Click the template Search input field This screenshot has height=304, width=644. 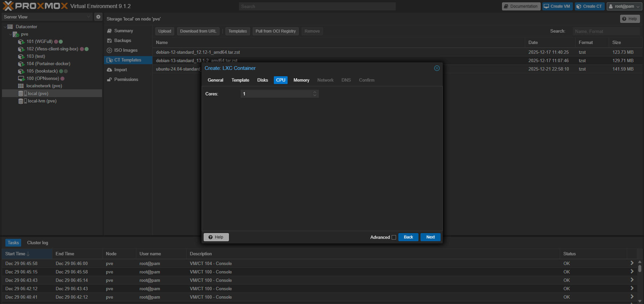click(606, 31)
